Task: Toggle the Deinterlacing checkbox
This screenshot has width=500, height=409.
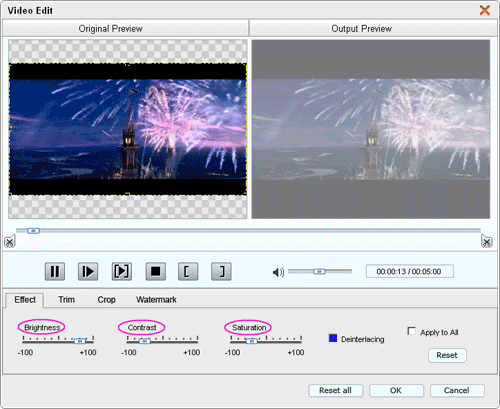Action: (x=333, y=338)
